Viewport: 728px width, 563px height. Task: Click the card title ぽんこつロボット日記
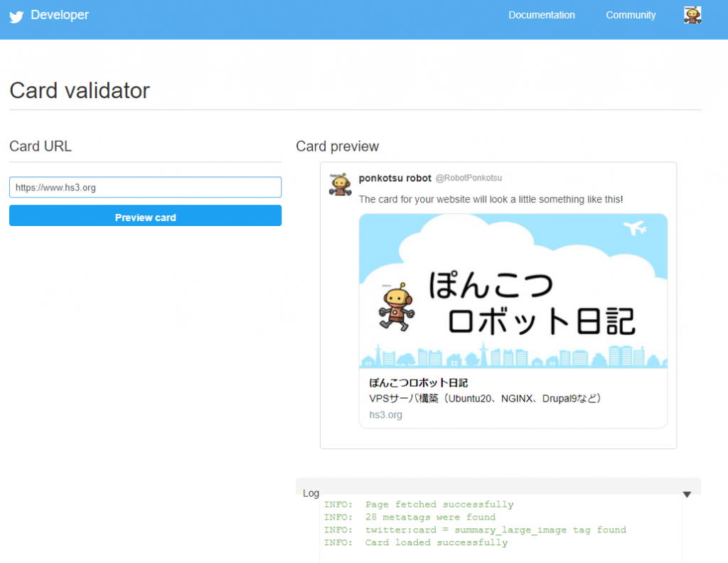418,383
